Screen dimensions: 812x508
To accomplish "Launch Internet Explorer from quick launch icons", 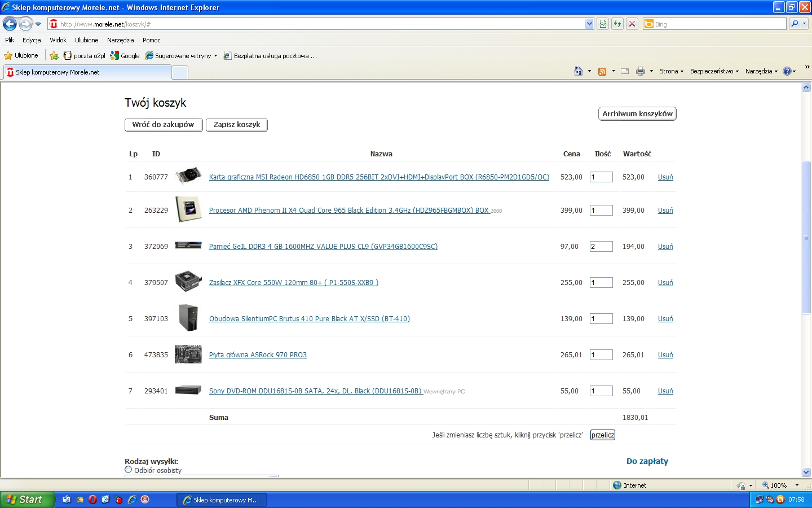I will 132,500.
